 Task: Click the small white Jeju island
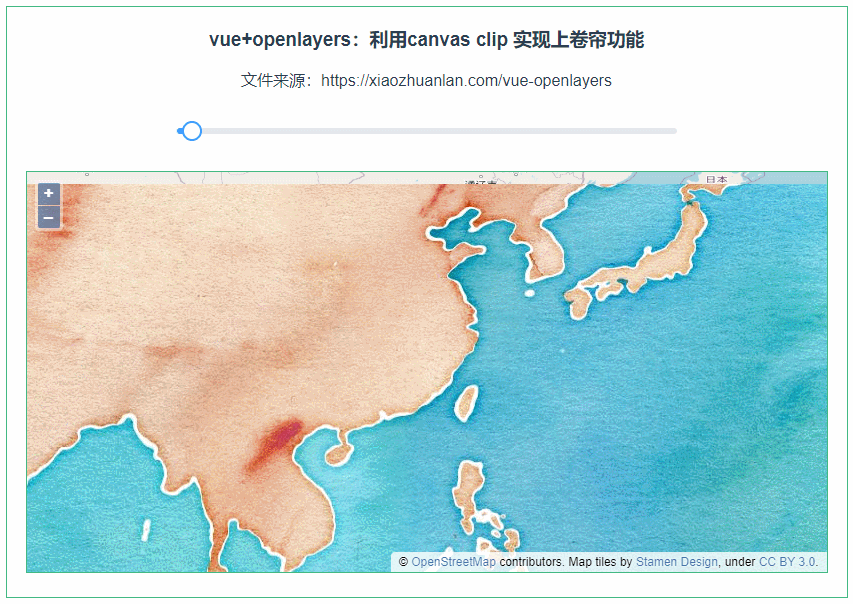(529, 293)
